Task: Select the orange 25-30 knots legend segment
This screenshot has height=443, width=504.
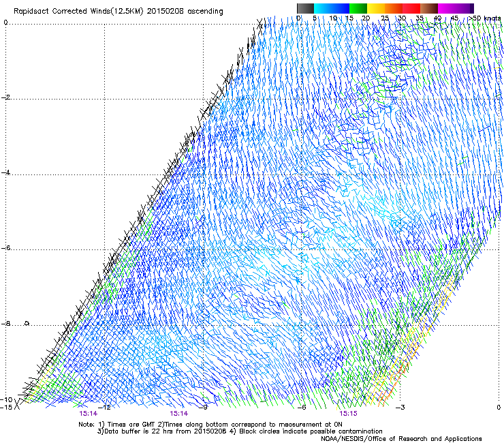Action: pyautogui.click(x=394, y=8)
